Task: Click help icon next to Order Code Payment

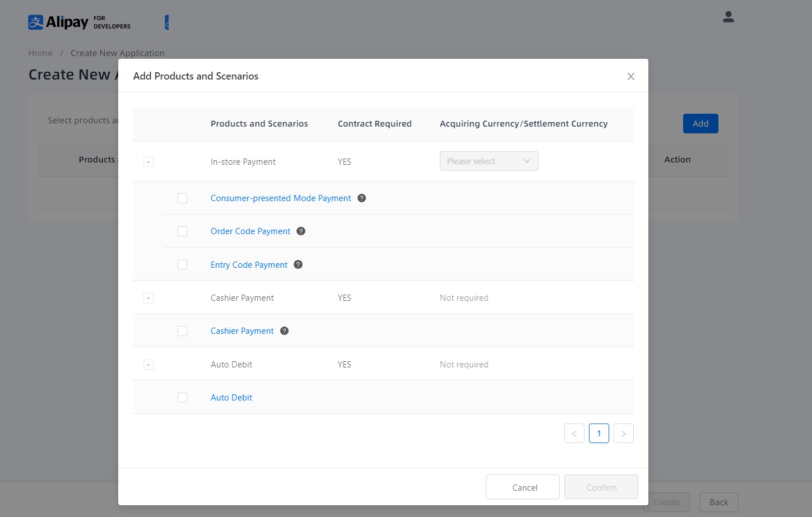Action: [x=301, y=231]
